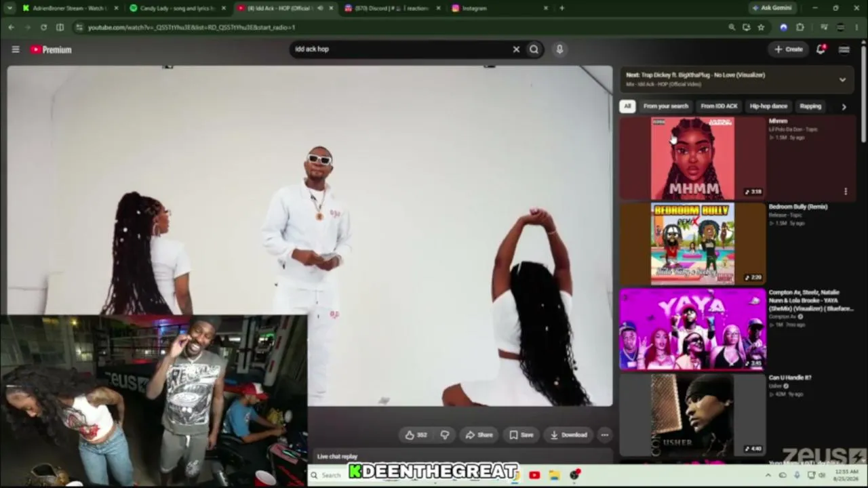Close the Candy Lady tab

coord(223,8)
